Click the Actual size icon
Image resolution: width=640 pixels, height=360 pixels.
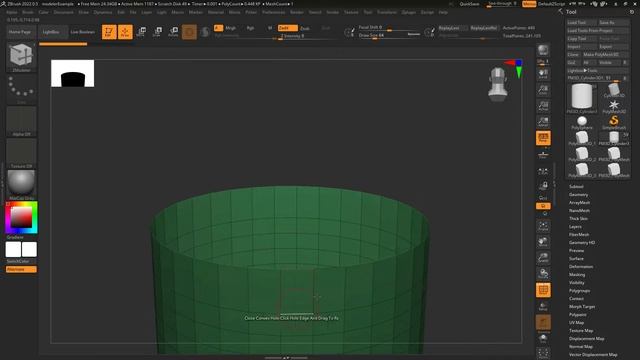(543, 106)
